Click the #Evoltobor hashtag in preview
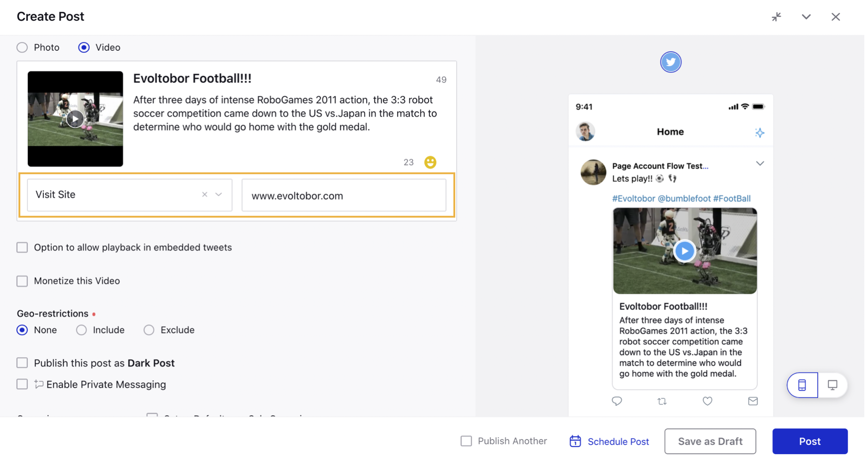This screenshot has height=463, width=868. 633,198
